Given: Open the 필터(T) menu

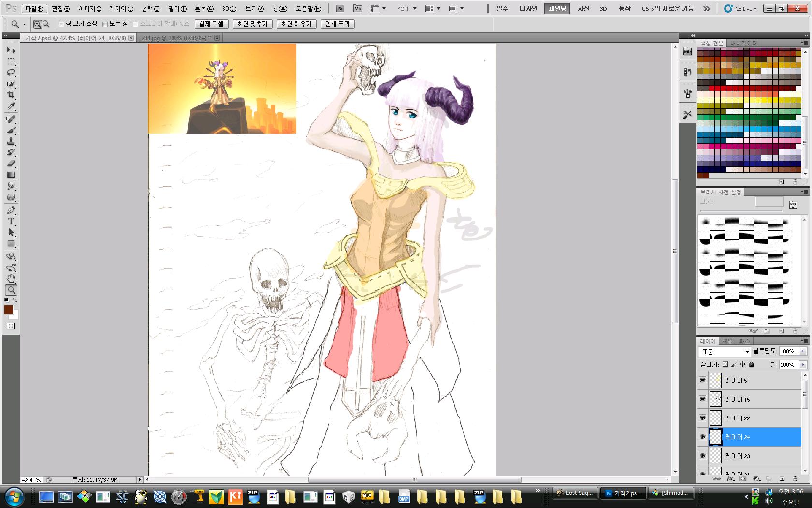Looking at the screenshot, I should point(177,9).
